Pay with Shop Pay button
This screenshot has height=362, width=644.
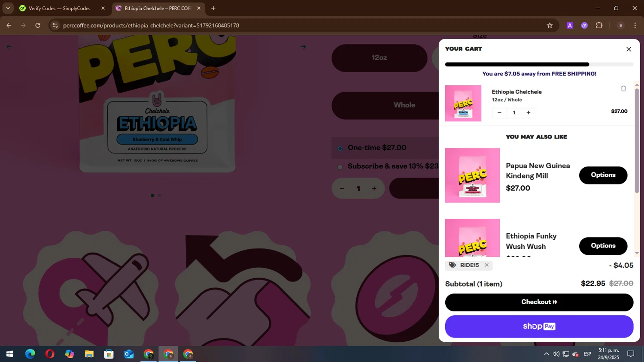click(x=539, y=326)
